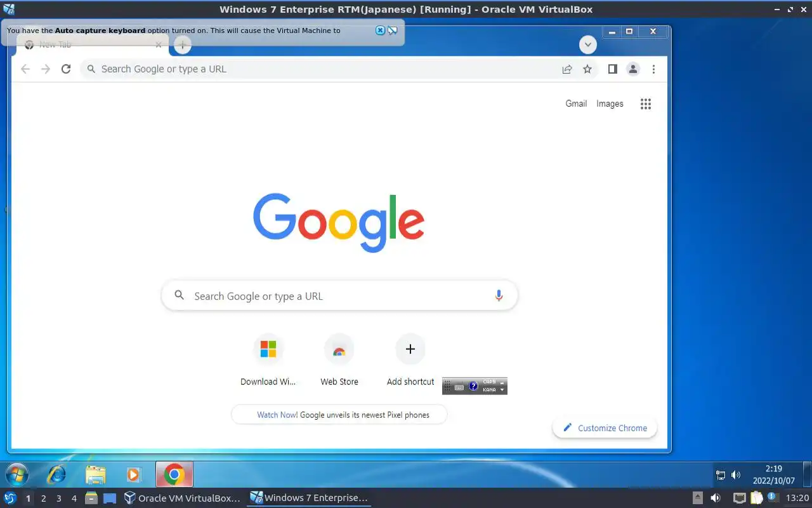The image size is (812, 508).
Task: Switch to workspace 3
Action: pos(58,498)
